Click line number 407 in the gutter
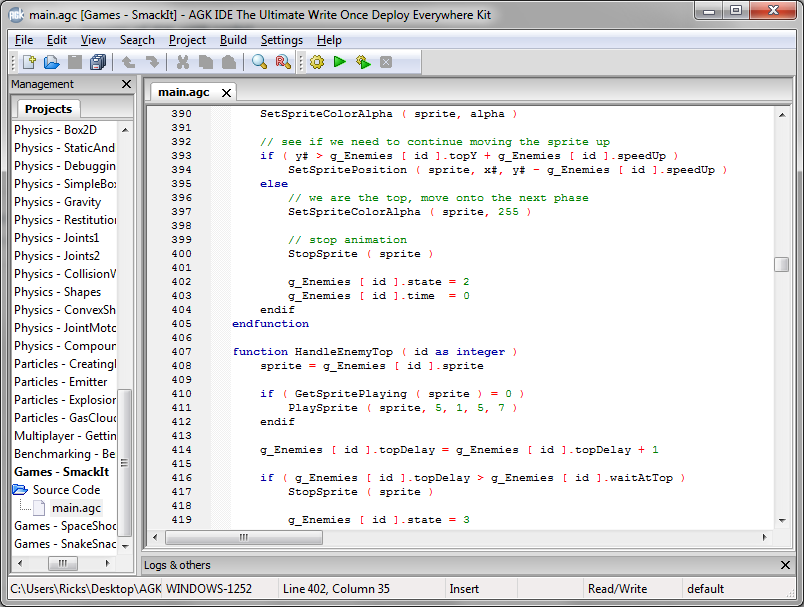 point(181,352)
